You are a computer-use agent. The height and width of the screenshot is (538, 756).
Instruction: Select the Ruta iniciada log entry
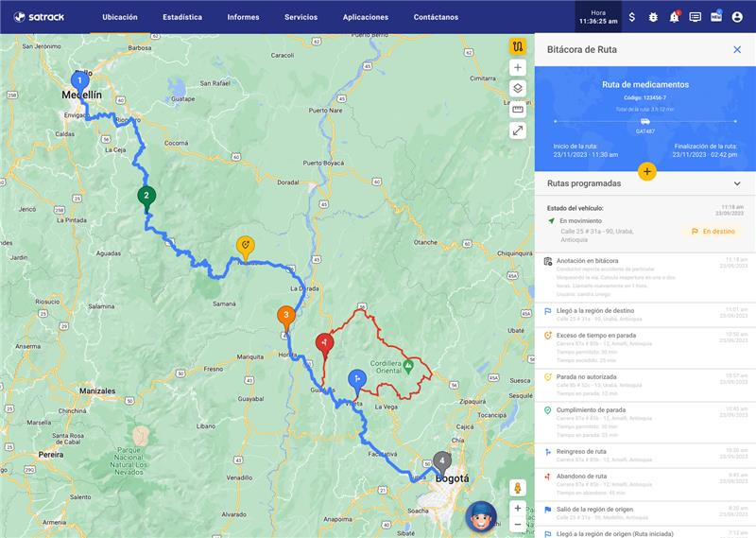coord(645,532)
